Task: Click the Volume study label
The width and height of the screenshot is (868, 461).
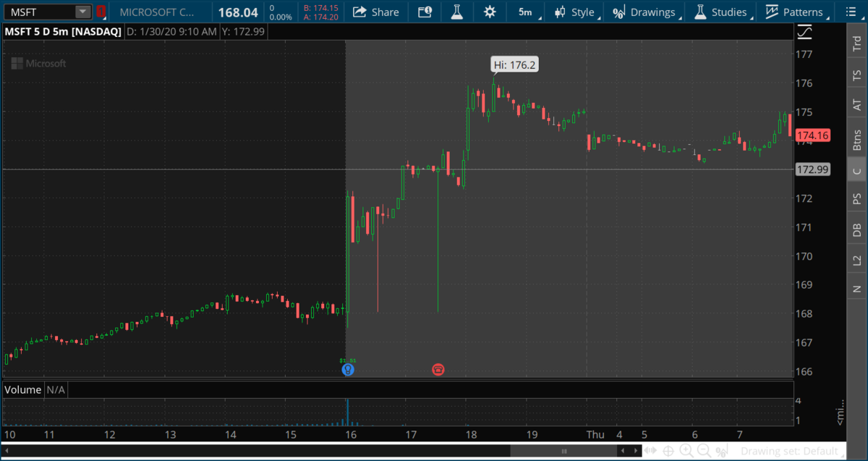Action: [23, 389]
